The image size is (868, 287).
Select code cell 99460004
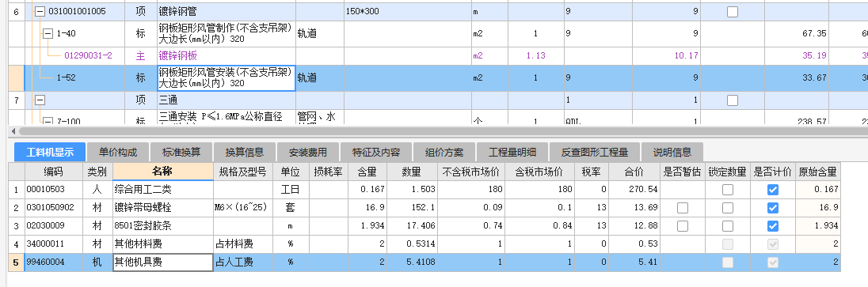tap(54, 262)
